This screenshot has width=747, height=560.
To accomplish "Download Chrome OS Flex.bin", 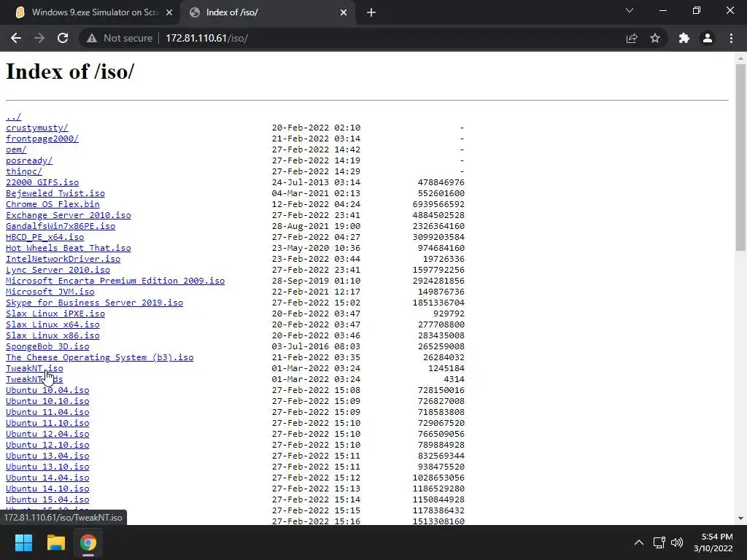I will pyautogui.click(x=53, y=204).
